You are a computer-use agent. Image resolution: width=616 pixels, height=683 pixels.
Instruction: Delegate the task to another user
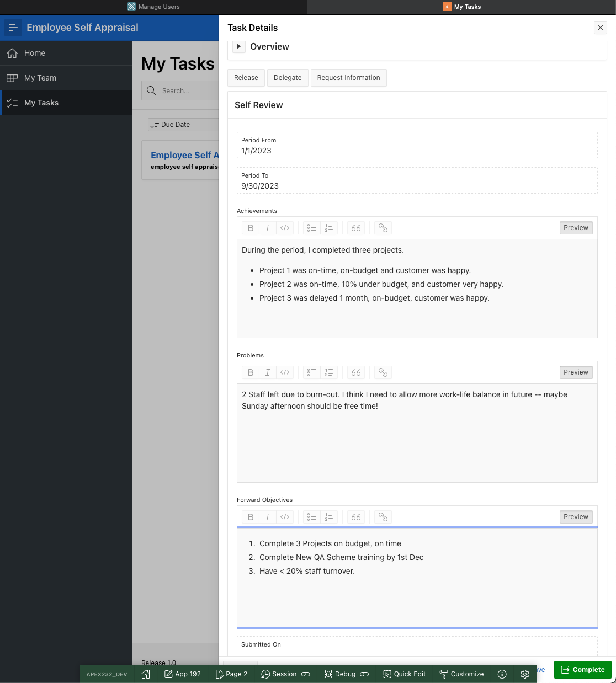coord(288,78)
